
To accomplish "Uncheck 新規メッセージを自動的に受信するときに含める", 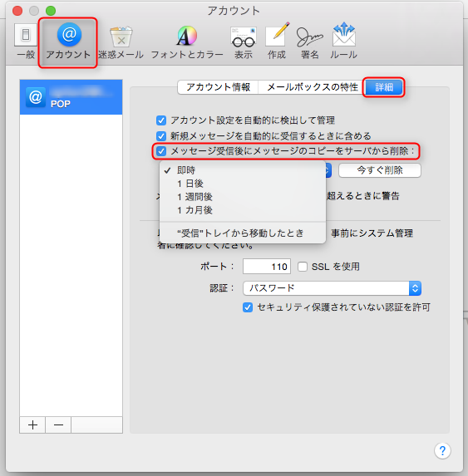I will (x=161, y=136).
